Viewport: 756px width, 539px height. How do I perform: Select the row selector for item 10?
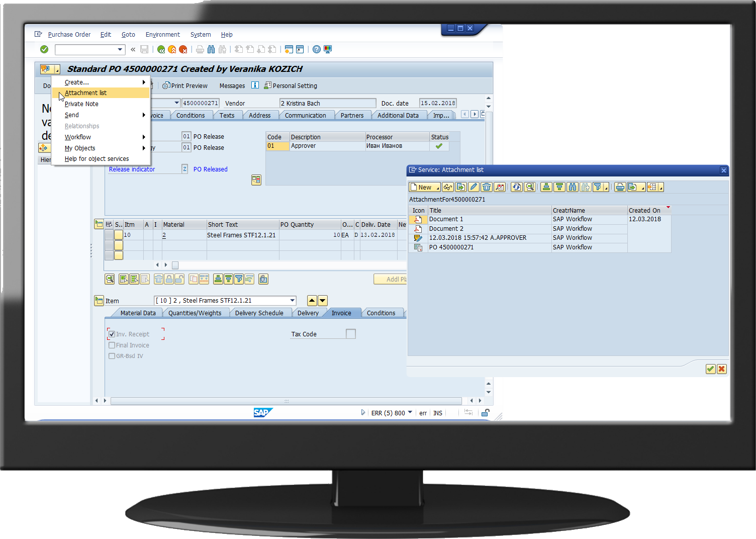click(109, 235)
